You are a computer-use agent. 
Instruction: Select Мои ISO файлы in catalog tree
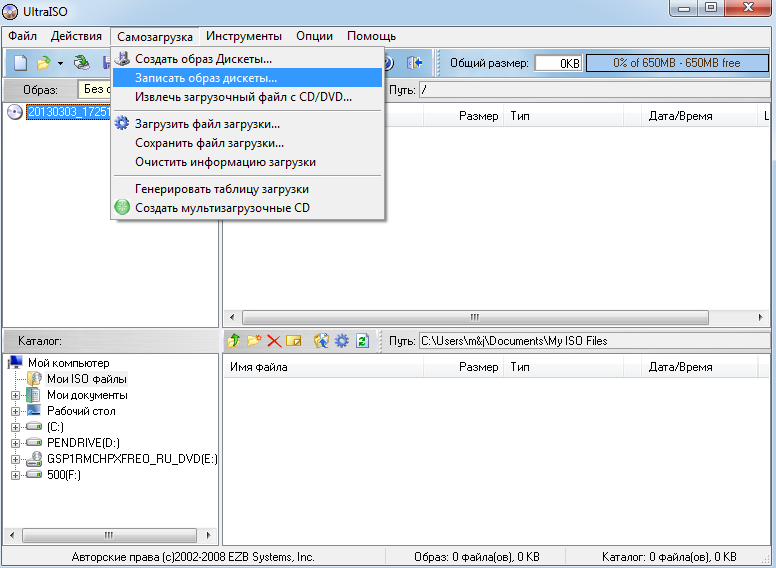(x=87, y=379)
